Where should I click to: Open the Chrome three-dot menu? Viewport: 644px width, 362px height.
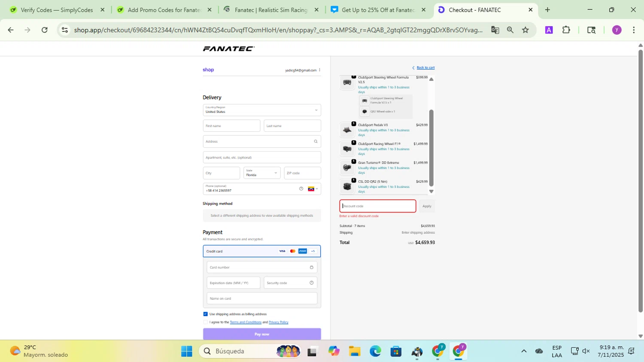pyautogui.click(x=634, y=30)
